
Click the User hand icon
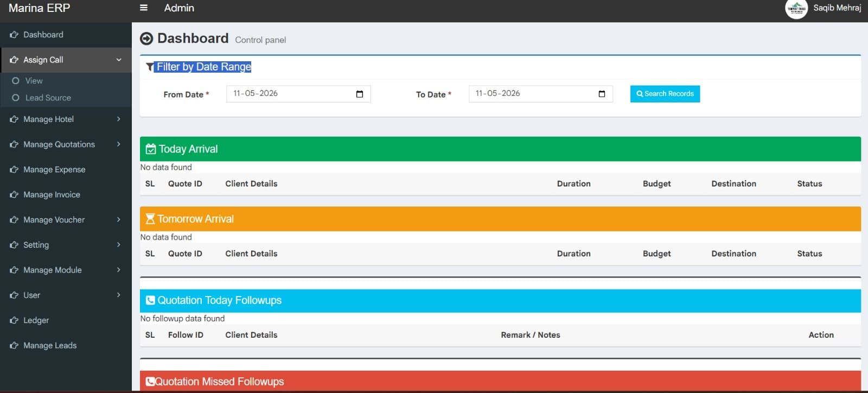tap(14, 295)
